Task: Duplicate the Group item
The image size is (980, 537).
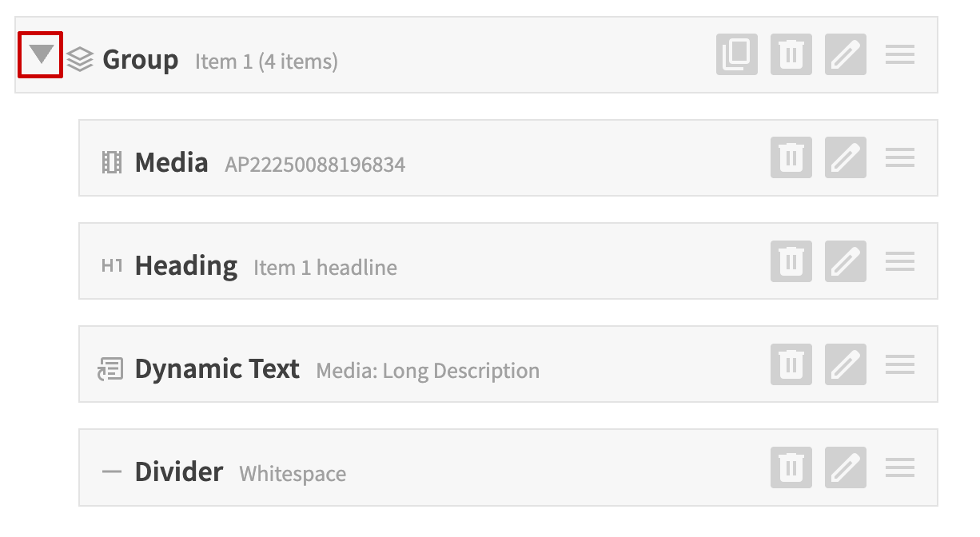Action: coord(736,55)
